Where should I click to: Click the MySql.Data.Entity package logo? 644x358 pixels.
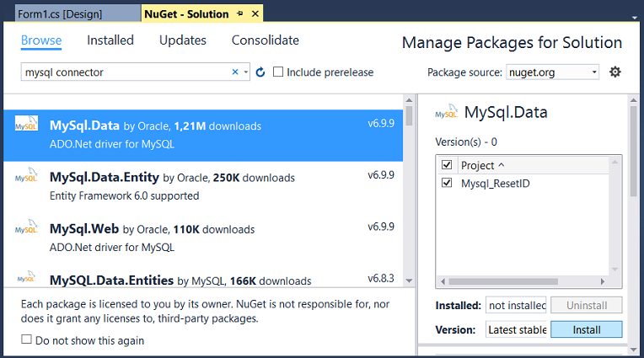(26, 175)
